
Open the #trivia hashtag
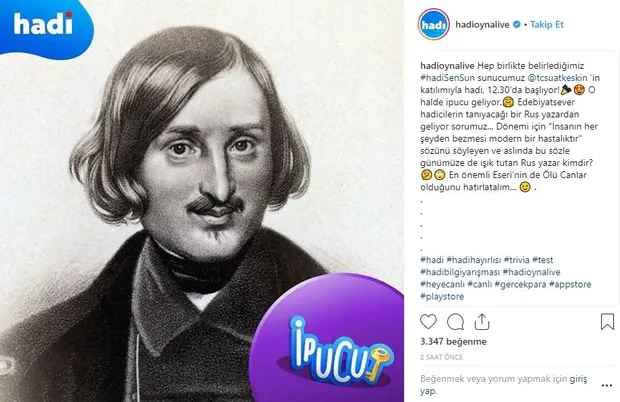(516, 260)
